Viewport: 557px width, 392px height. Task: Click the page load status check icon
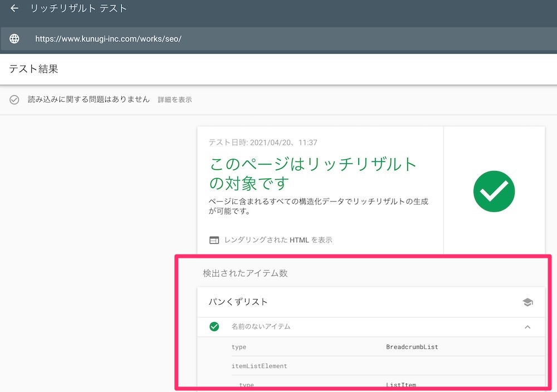tap(14, 100)
